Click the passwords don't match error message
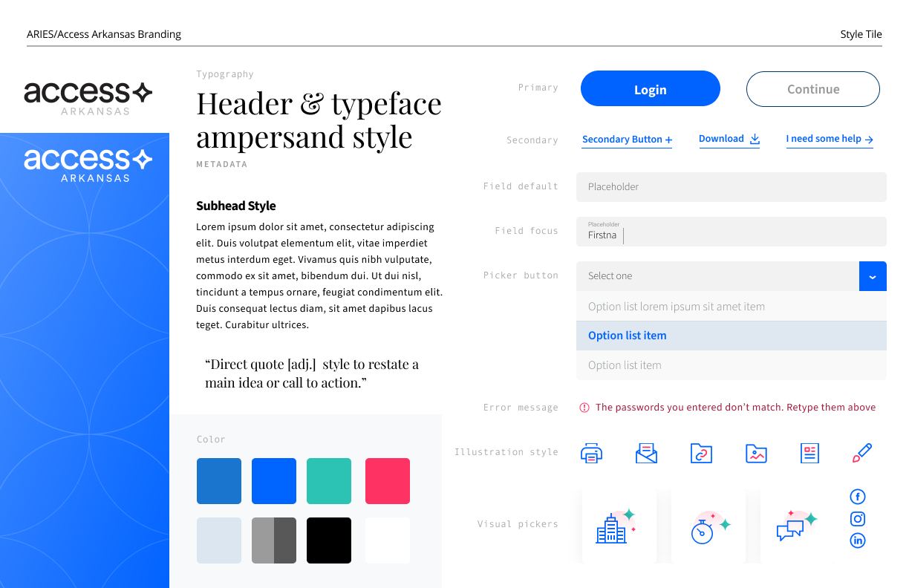 735,408
